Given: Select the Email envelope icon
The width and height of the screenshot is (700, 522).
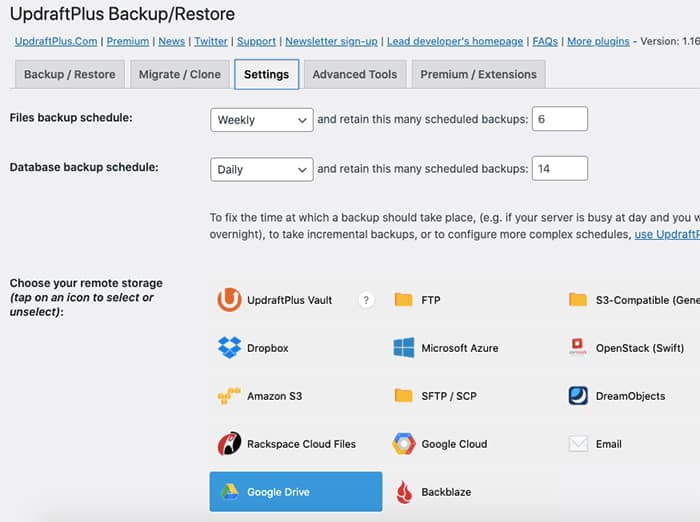Looking at the screenshot, I should [x=578, y=444].
